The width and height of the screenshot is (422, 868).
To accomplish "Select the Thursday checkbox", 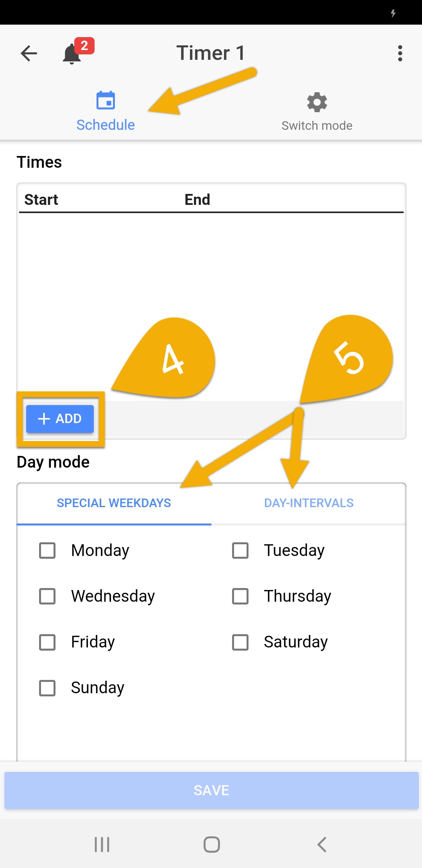I will [x=240, y=596].
